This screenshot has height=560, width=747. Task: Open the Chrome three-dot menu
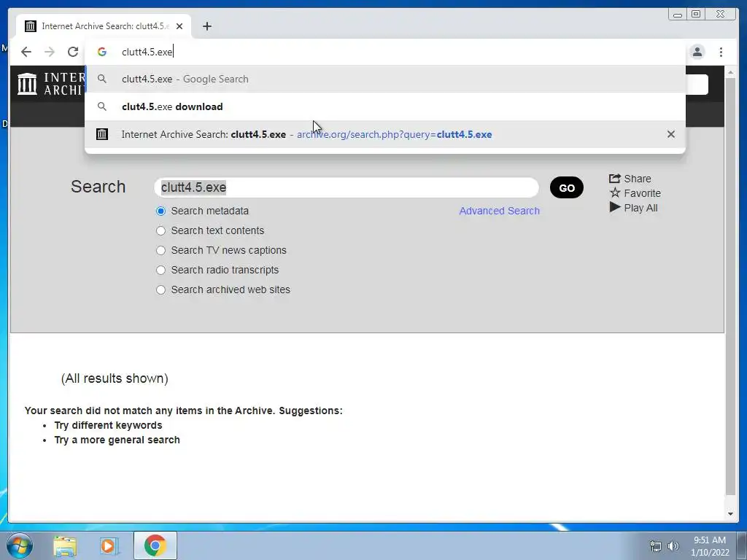(721, 52)
